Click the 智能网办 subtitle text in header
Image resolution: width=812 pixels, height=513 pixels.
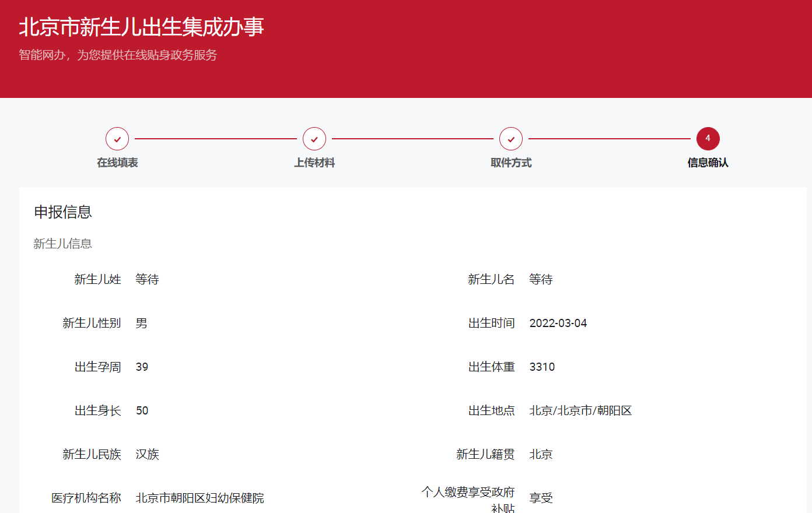click(x=118, y=55)
